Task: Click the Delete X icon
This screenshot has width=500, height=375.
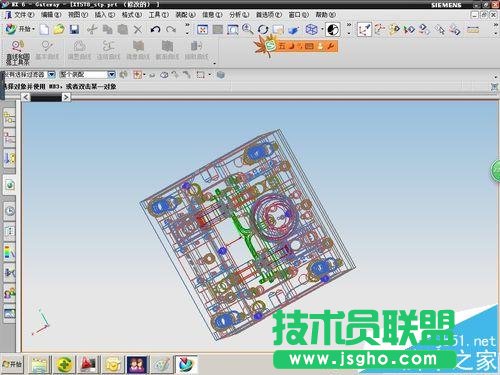Action: [x=138, y=30]
